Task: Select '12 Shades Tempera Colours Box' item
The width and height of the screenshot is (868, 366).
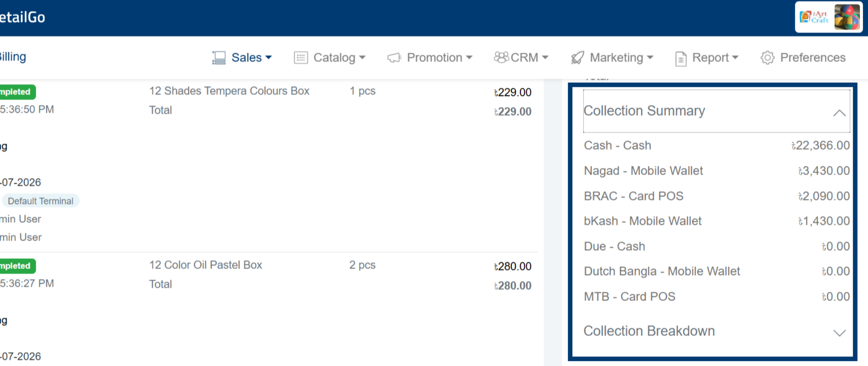Action: coord(229,91)
